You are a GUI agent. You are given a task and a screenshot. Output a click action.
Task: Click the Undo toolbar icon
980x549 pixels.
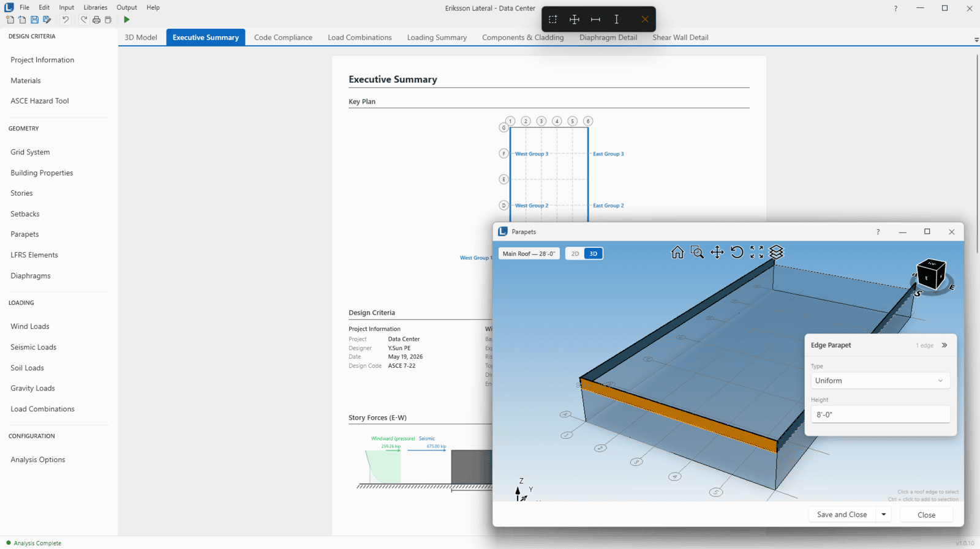point(66,20)
